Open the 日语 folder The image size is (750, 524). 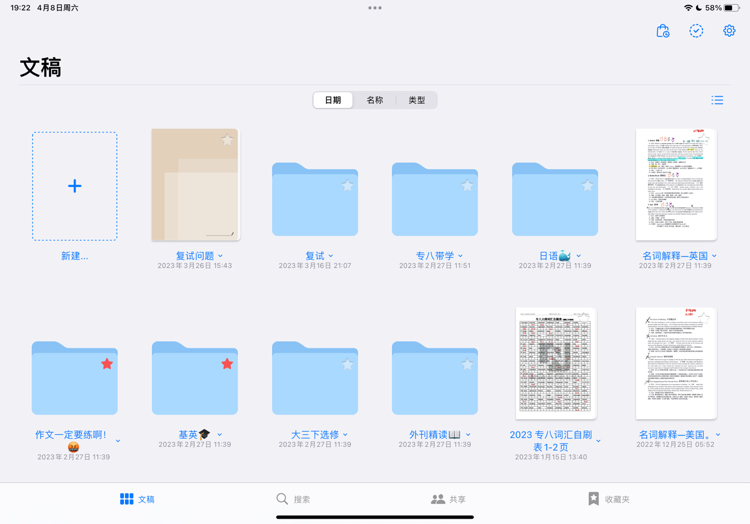tap(555, 199)
